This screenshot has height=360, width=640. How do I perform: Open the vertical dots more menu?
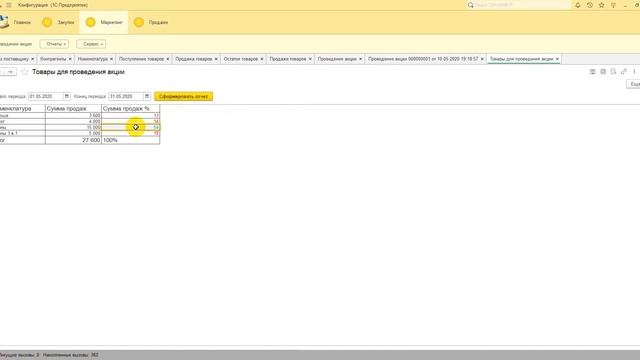pyautogui.click(x=634, y=71)
